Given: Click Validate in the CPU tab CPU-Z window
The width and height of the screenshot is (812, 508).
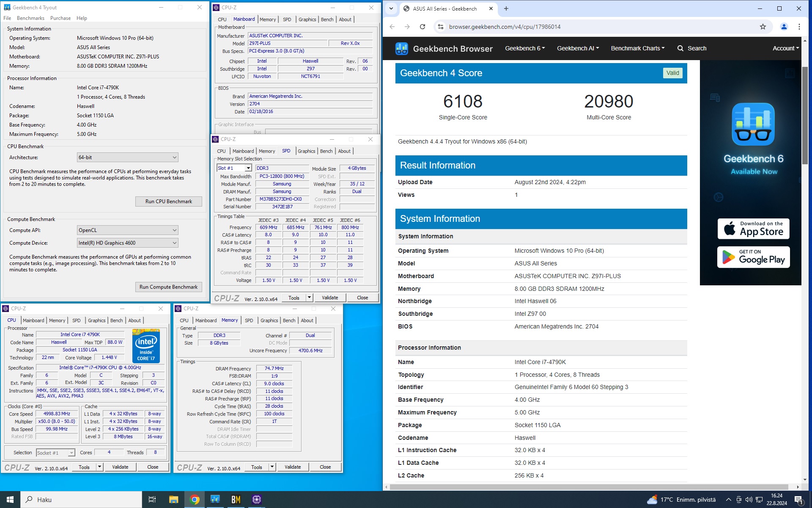Looking at the screenshot, I should tap(120, 467).
